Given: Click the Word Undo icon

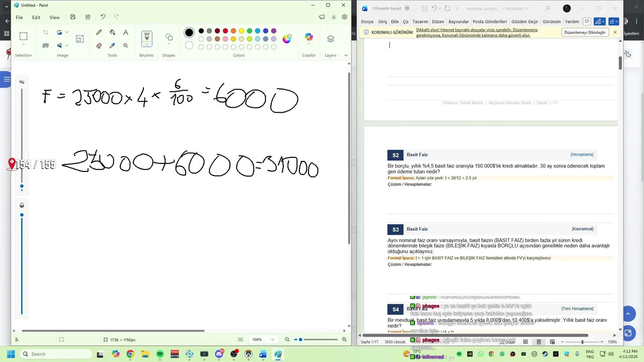Looking at the screenshot, I should point(434,8).
